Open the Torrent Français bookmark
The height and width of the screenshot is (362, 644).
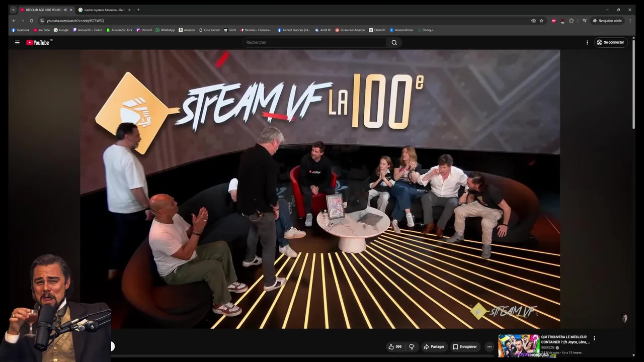pos(294,30)
